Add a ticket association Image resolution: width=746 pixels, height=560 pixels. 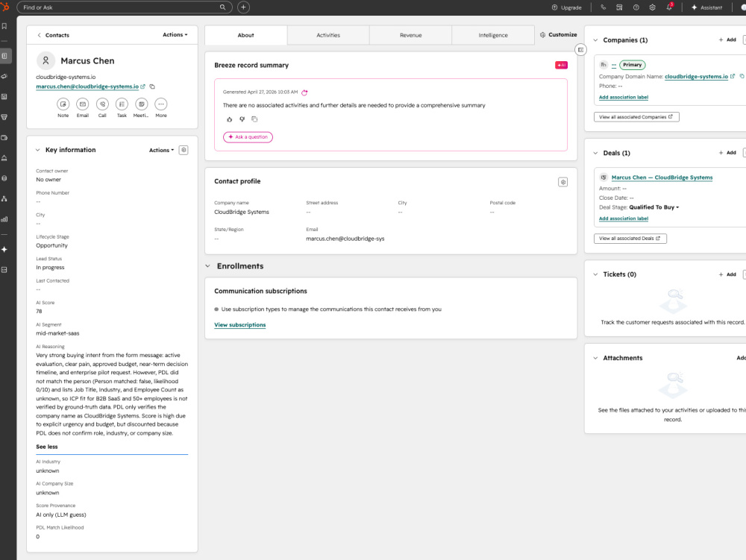click(x=727, y=274)
